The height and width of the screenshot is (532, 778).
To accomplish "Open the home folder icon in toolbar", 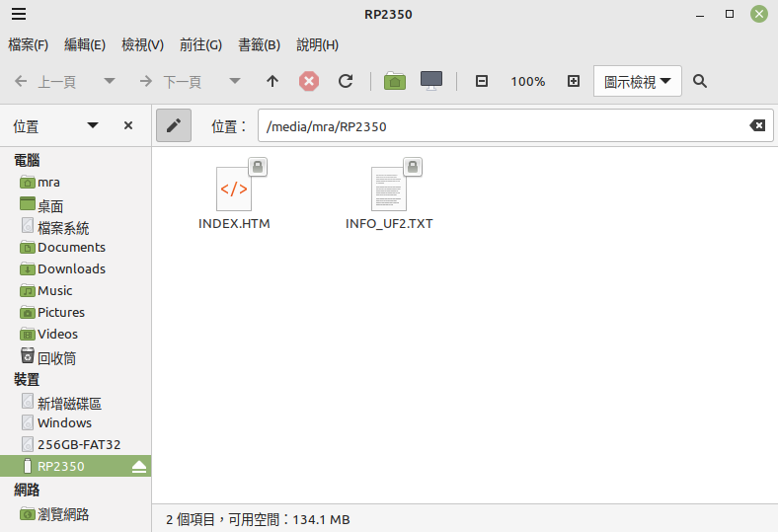I will pyautogui.click(x=395, y=81).
